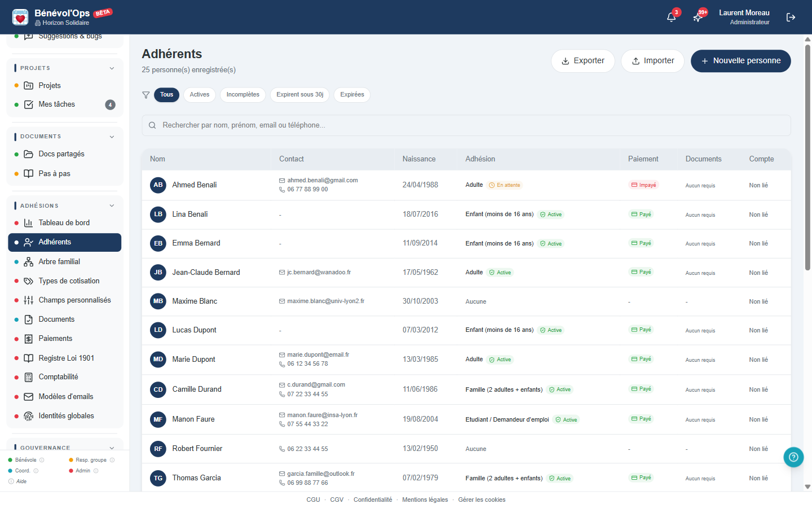The width and height of the screenshot is (812, 508).
Task: Click the Bénévol'Ops heart logo
Action: (20, 17)
